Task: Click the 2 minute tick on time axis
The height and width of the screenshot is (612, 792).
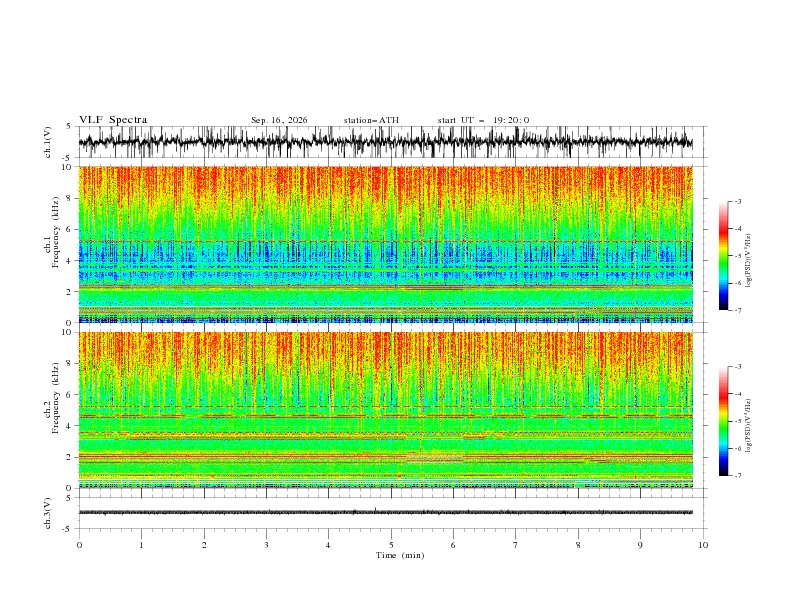Action: point(204,545)
